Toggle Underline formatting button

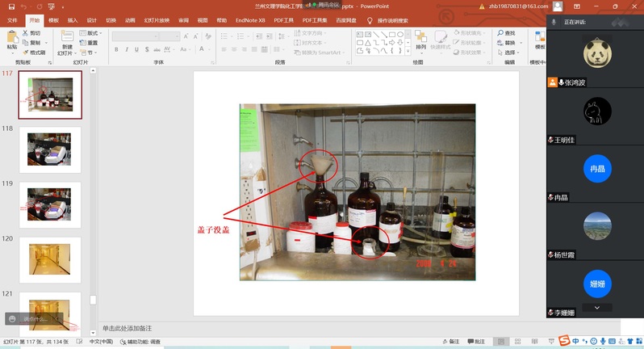(x=137, y=50)
